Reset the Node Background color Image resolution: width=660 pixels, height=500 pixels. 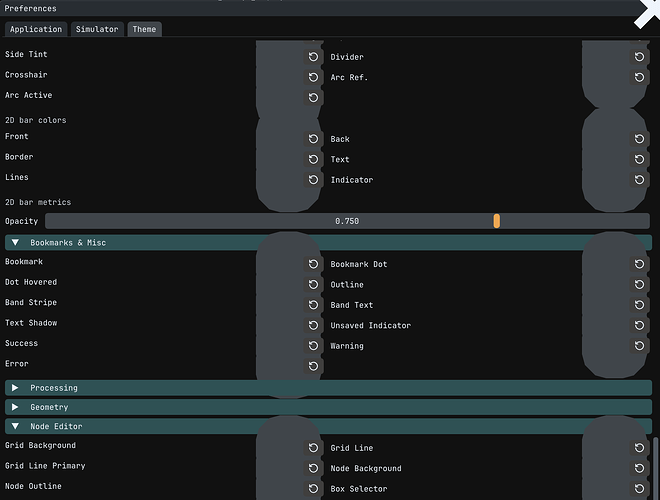coord(639,468)
